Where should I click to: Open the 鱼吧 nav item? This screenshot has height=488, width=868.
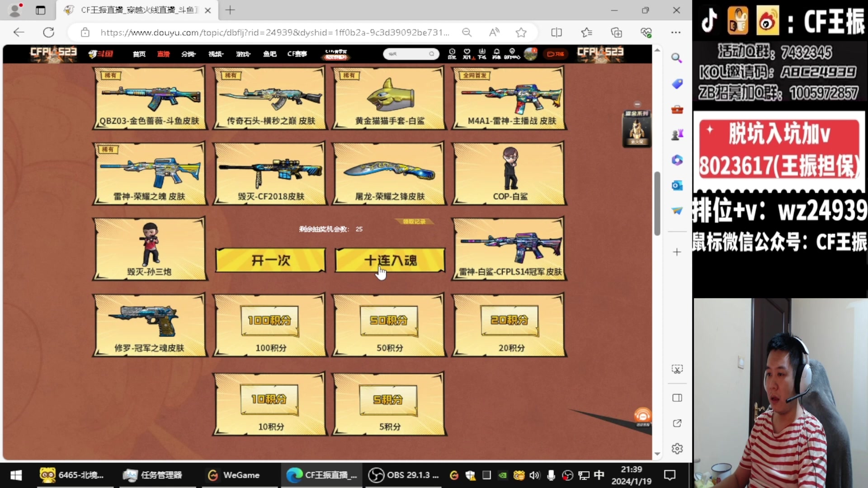(x=269, y=54)
